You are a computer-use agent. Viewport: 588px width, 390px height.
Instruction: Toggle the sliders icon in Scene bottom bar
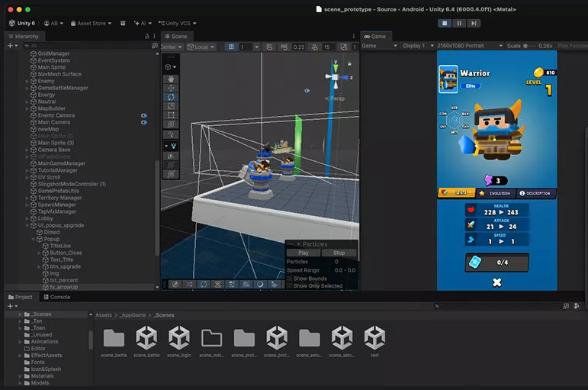tap(232, 285)
